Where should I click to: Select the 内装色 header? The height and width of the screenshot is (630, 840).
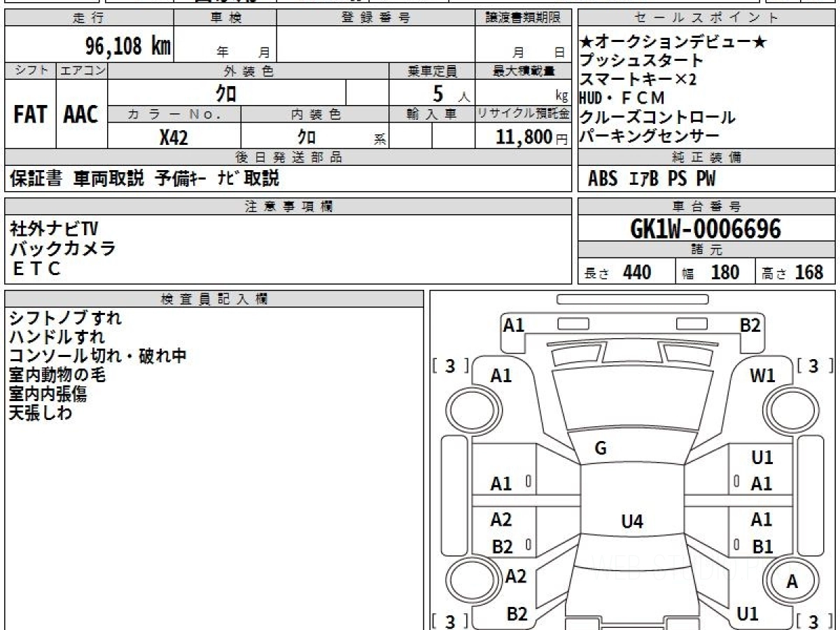pyautogui.click(x=315, y=114)
